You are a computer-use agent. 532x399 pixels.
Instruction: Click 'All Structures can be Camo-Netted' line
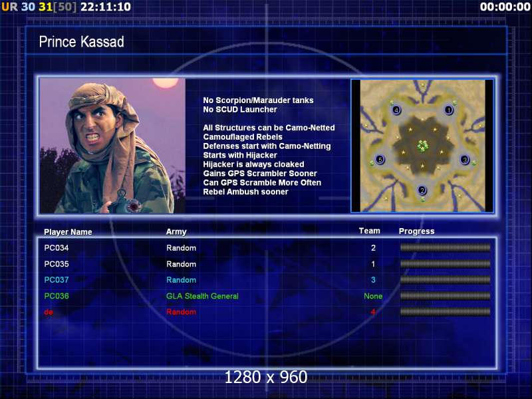click(x=269, y=128)
